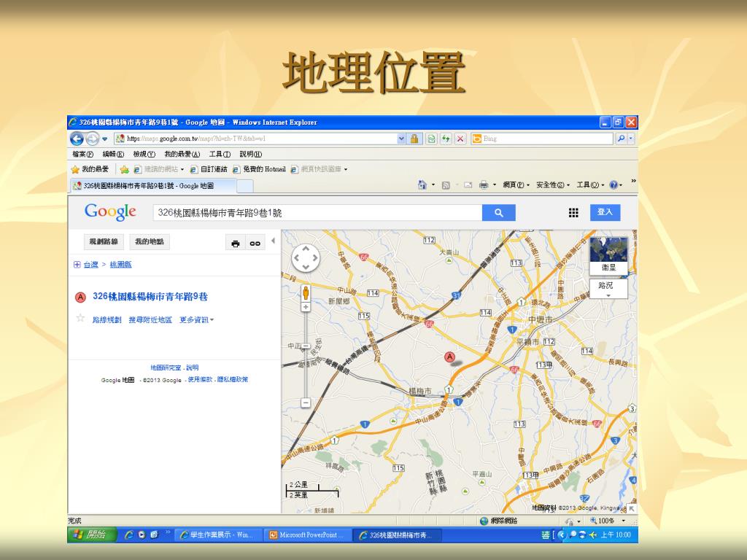Select the Street View pegman icon
Viewport: 747px width, 560px height.
306,292
